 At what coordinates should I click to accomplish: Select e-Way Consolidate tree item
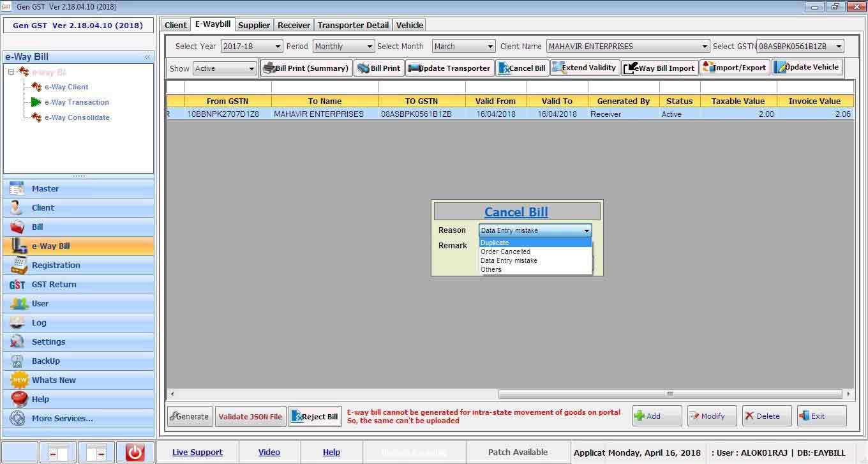point(77,117)
